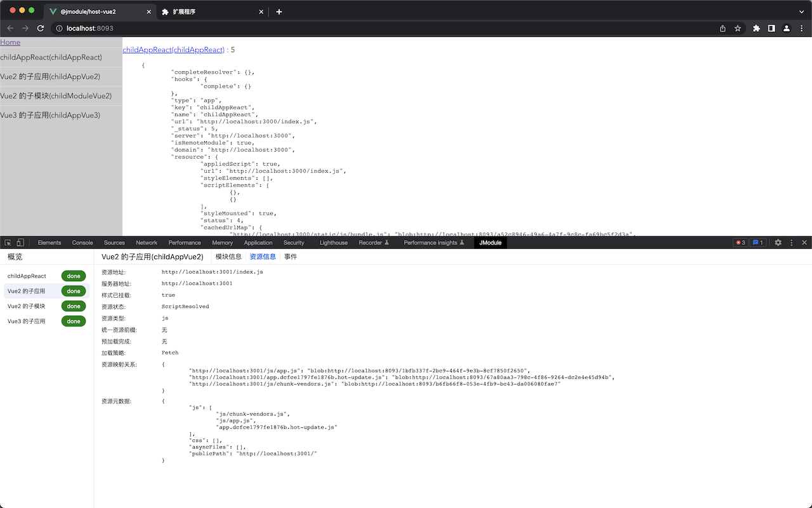Close the DevTools panel
Viewport: 812px width, 508px height.
[804, 243]
